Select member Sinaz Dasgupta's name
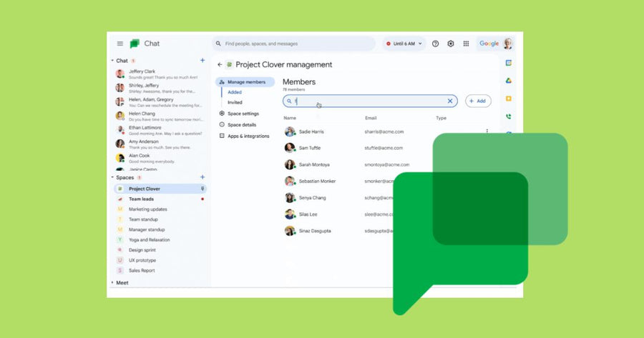The image size is (644, 338). (315, 231)
